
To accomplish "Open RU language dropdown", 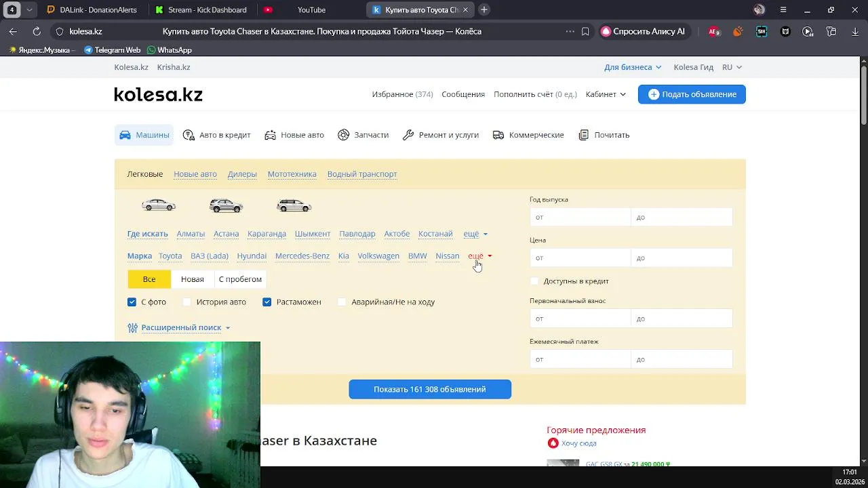I will pos(732,67).
